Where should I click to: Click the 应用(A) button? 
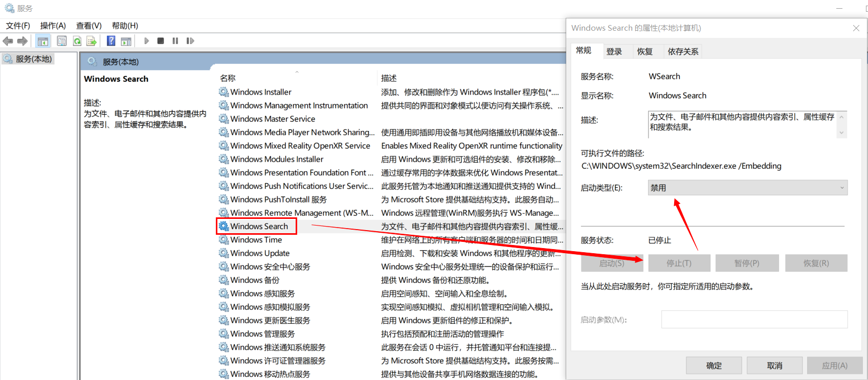point(835,366)
